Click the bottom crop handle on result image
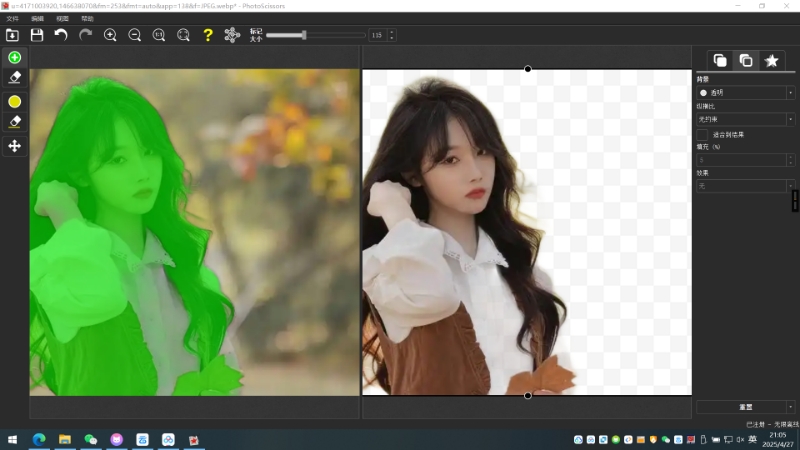 pos(528,395)
